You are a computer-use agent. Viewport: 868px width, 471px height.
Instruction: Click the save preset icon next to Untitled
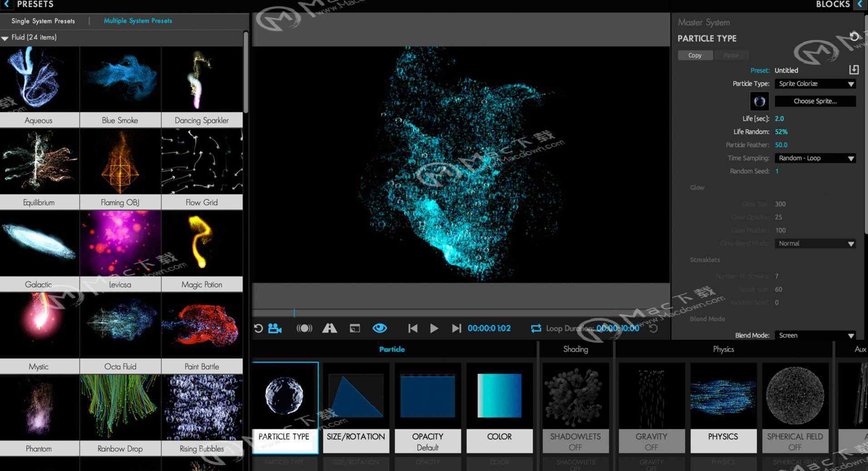pos(853,70)
